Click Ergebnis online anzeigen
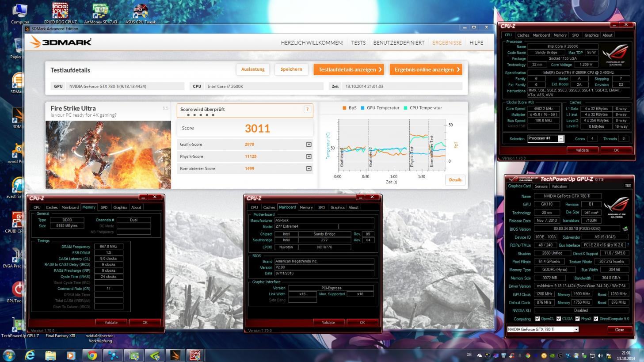The width and height of the screenshot is (644, 362). 426,69
